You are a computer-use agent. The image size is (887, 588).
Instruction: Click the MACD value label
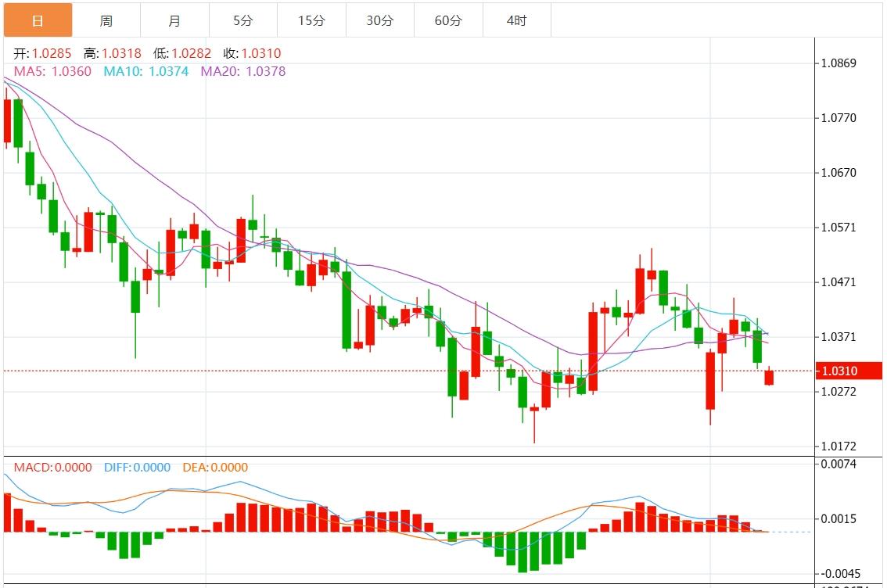(52, 468)
